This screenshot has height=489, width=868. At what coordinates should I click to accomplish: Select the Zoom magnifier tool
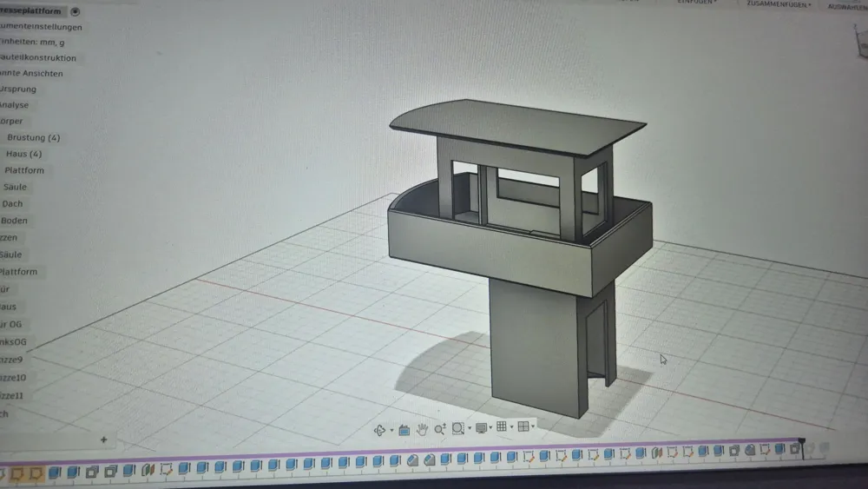pos(440,429)
